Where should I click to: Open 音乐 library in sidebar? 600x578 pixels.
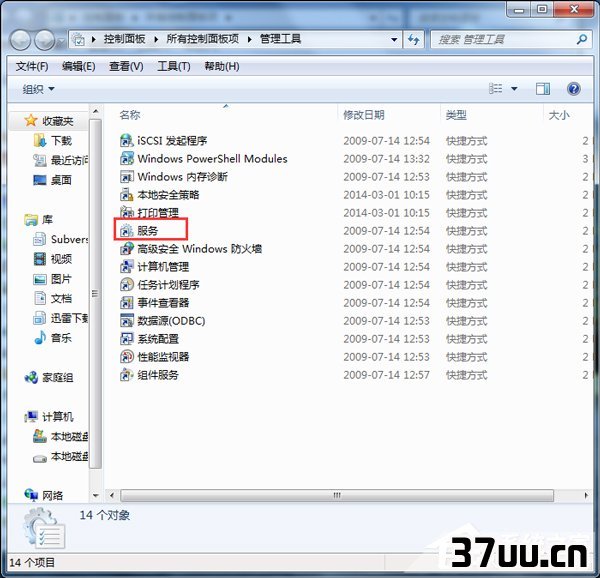coord(52,337)
